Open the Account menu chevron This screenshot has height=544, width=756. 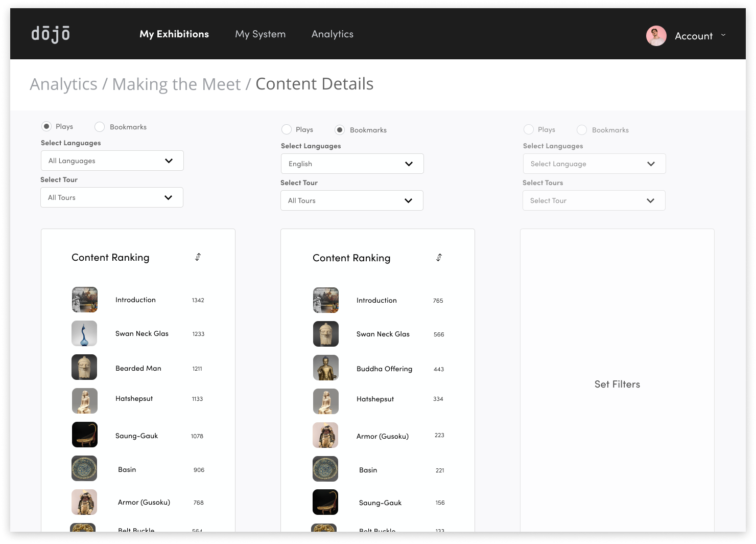723,35
